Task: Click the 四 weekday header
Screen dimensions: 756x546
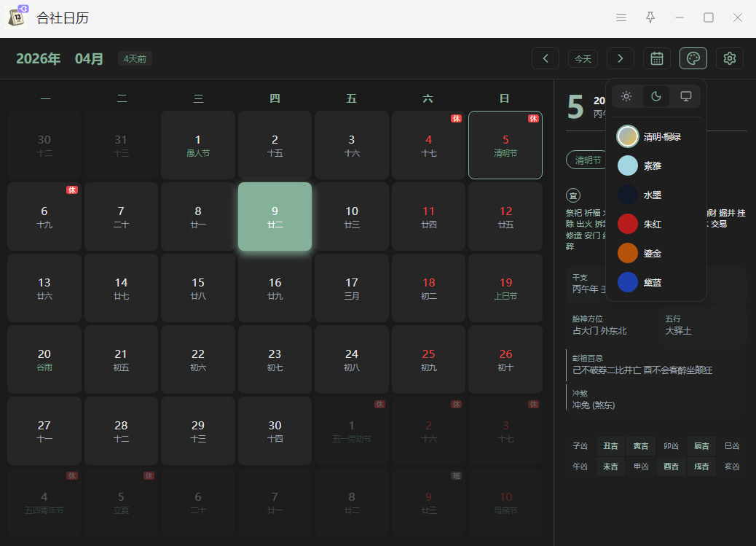Action: point(275,98)
